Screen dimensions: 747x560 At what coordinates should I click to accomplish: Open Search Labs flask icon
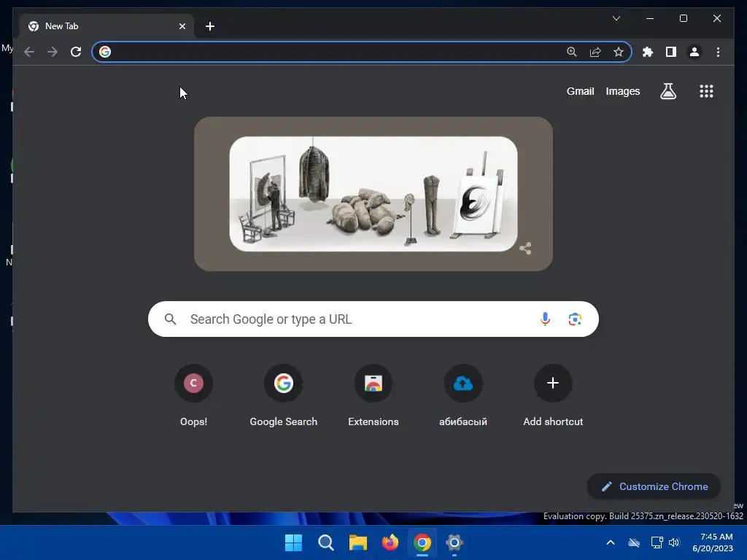click(x=668, y=91)
